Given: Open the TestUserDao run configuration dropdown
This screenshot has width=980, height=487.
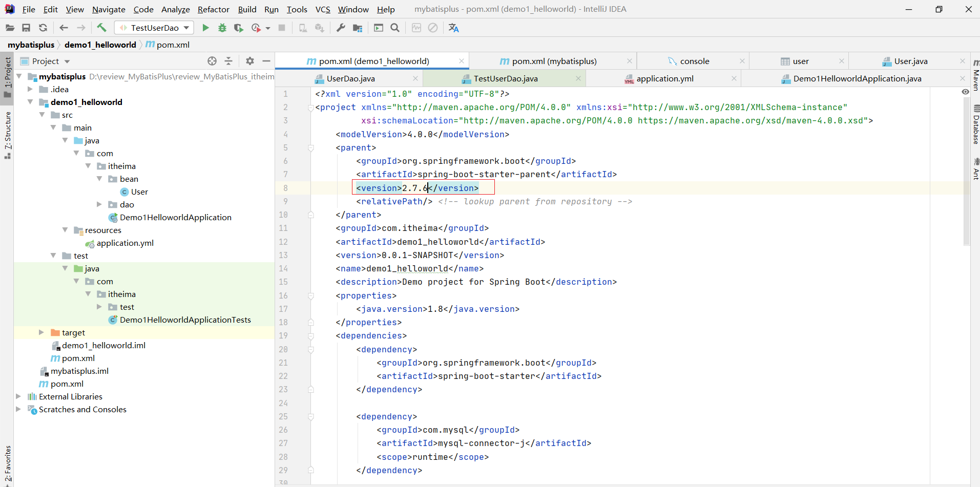Looking at the screenshot, I should [154, 28].
